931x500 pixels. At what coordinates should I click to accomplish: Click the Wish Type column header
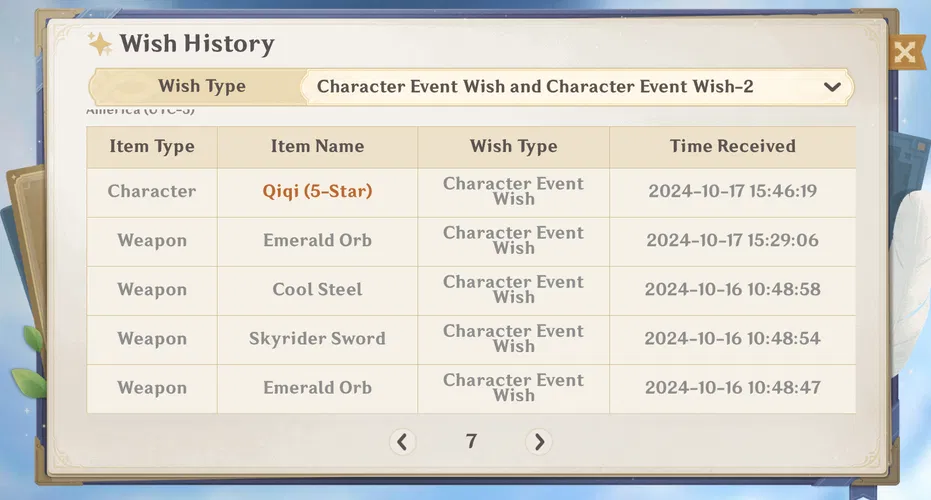513,146
